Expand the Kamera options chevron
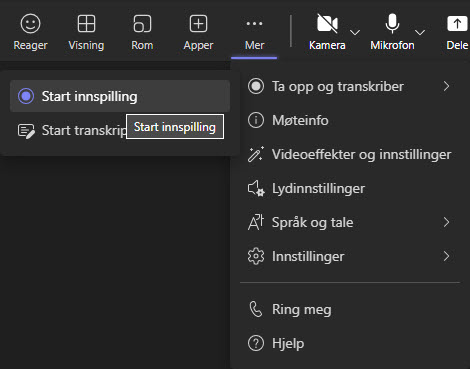470x369 pixels. pyautogui.click(x=355, y=32)
